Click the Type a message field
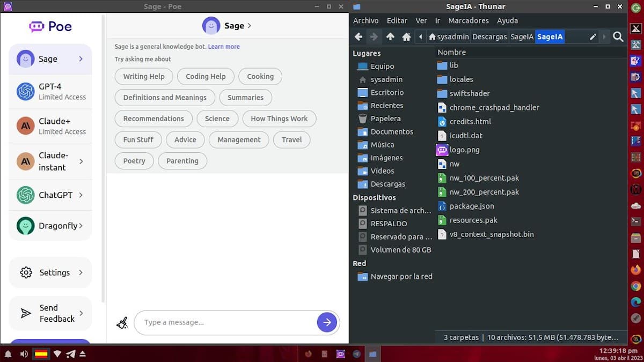 point(225,322)
